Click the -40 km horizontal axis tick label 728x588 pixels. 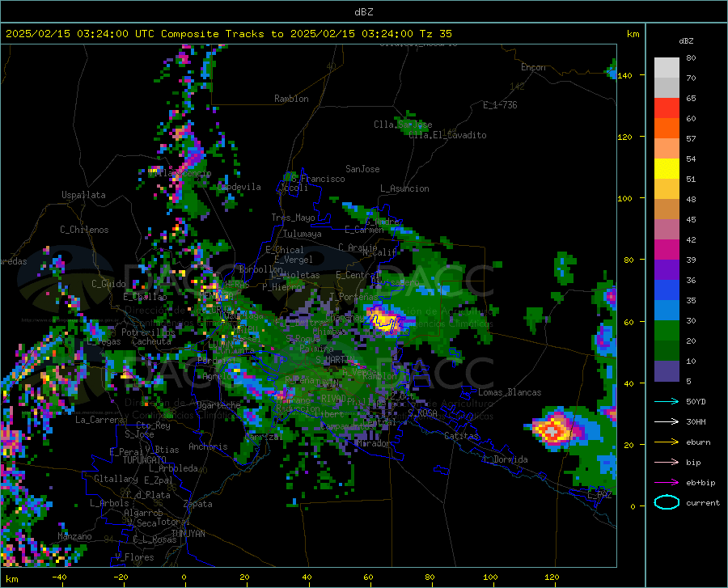pyautogui.click(x=59, y=577)
